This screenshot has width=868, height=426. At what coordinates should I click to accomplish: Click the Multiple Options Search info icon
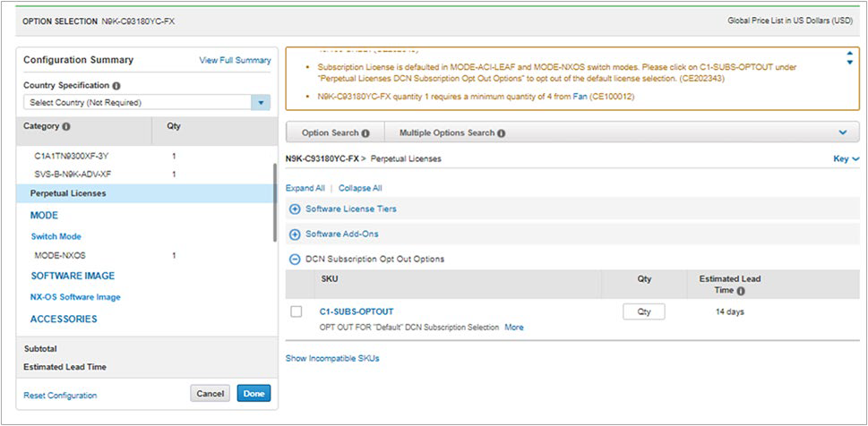(501, 133)
